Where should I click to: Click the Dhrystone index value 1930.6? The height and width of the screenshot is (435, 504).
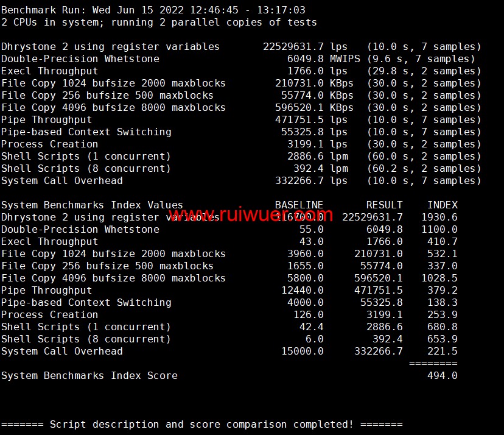pos(439,217)
